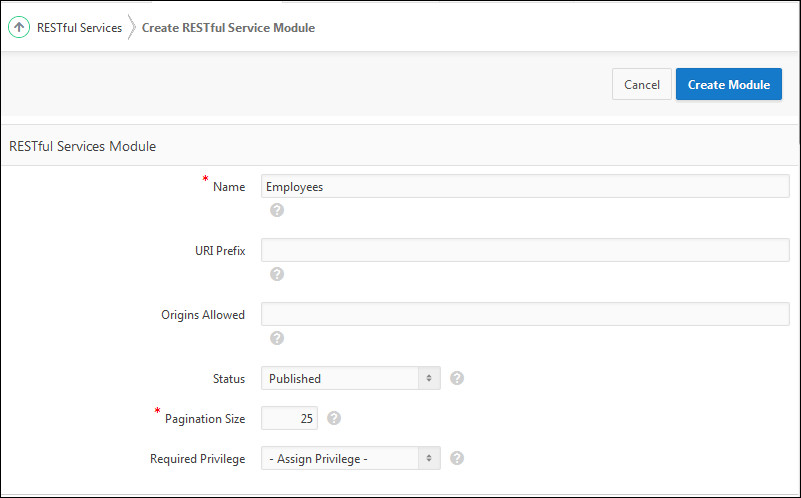Click the help icon beside Required Privilege
This screenshot has width=801, height=498.
click(x=457, y=458)
